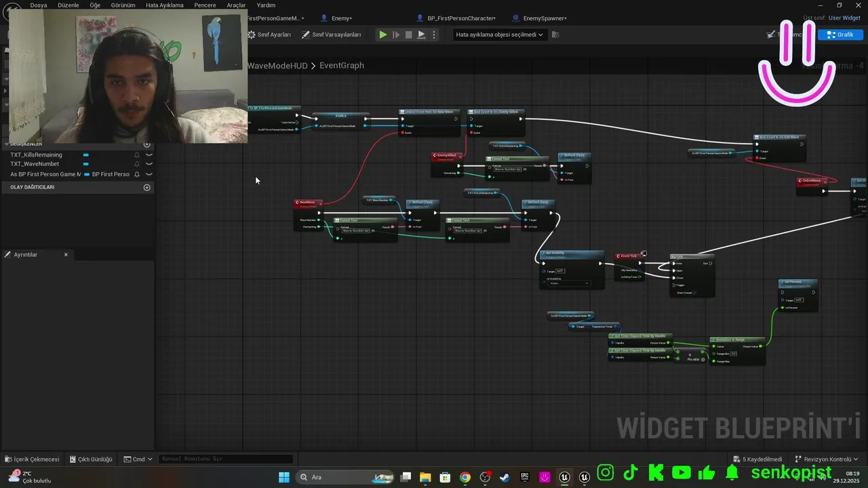Add new variable with Değişkenler plus icon
This screenshot has height=488, width=868.
(x=147, y=144)
